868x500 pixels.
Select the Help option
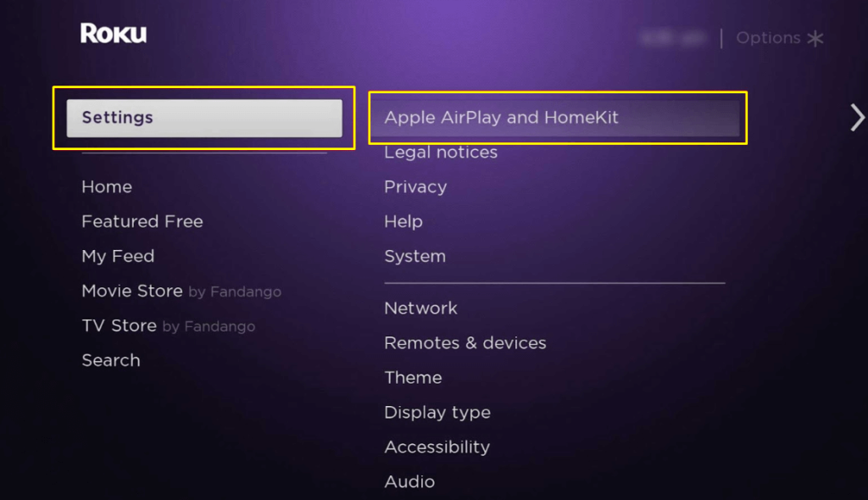click(x=403, y=221)
